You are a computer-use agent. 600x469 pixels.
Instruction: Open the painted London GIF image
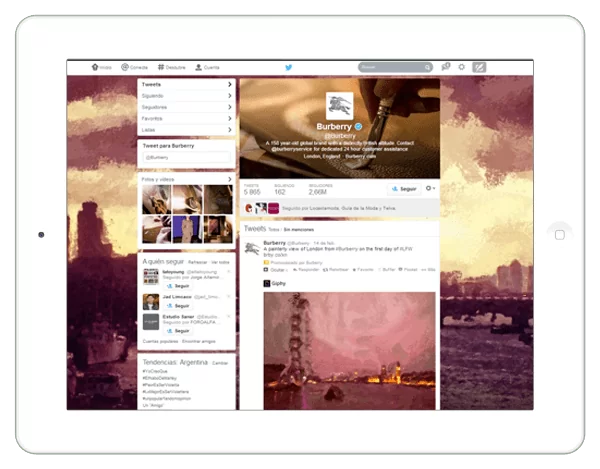point(349,351)
